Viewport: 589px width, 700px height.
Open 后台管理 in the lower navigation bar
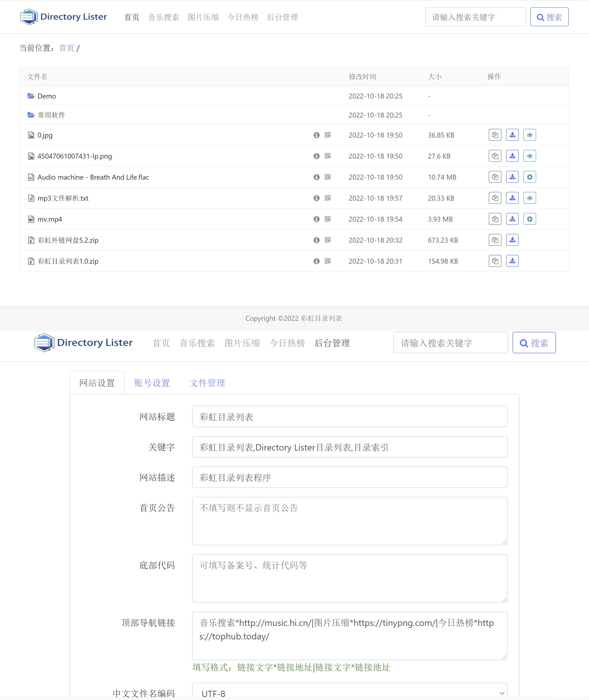332,343
